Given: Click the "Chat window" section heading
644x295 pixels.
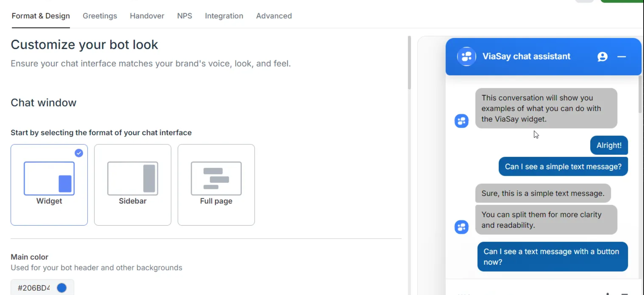Looking at the screenshot, I should tap(43, 103).
